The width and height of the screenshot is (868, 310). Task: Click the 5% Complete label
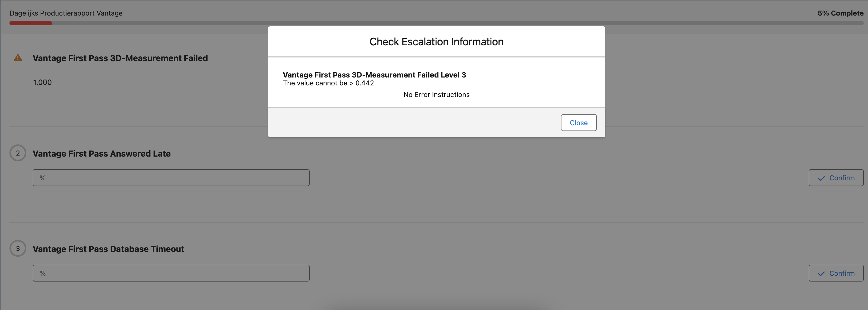pyautogui.click(x=840, y=13)
